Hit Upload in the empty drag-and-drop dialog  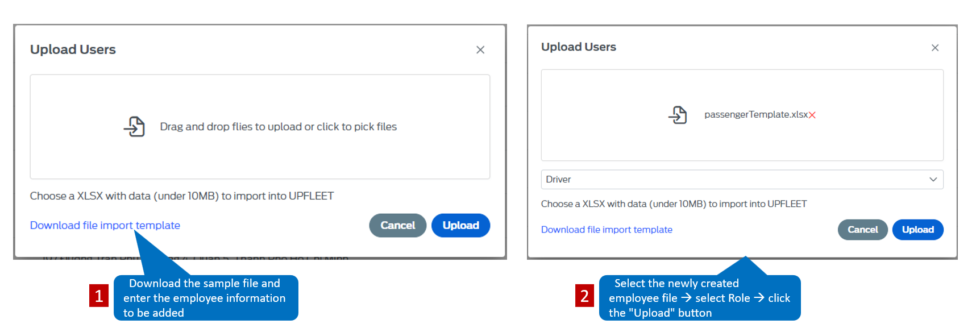(x=460, y=225)
